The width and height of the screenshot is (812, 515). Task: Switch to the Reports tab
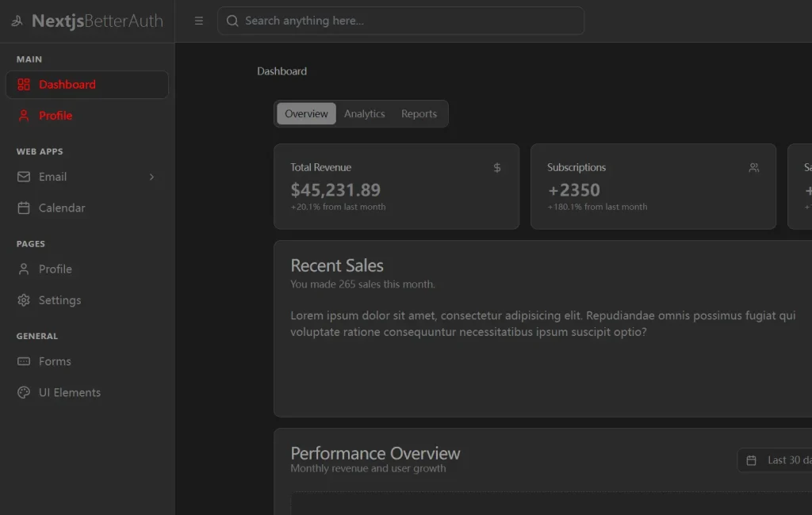419,114
